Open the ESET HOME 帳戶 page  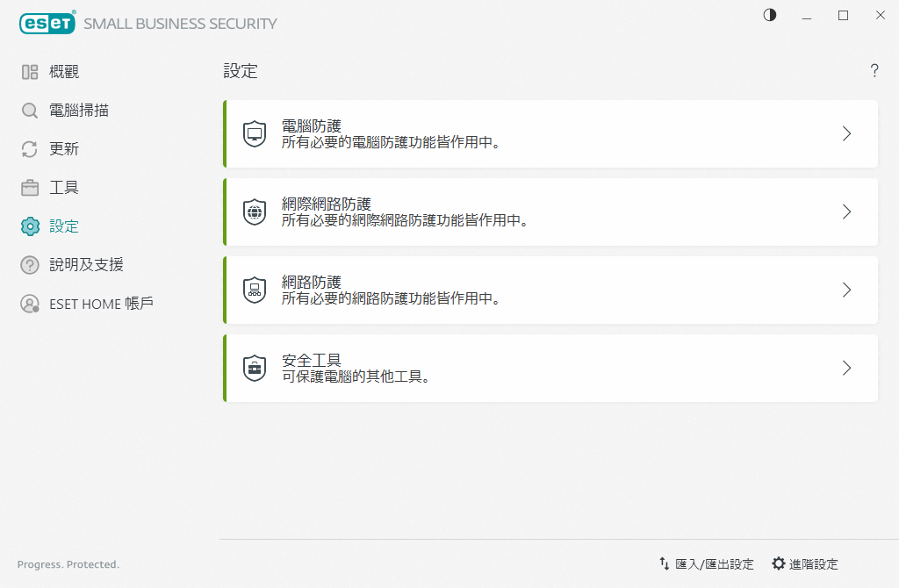pos(101,304)
